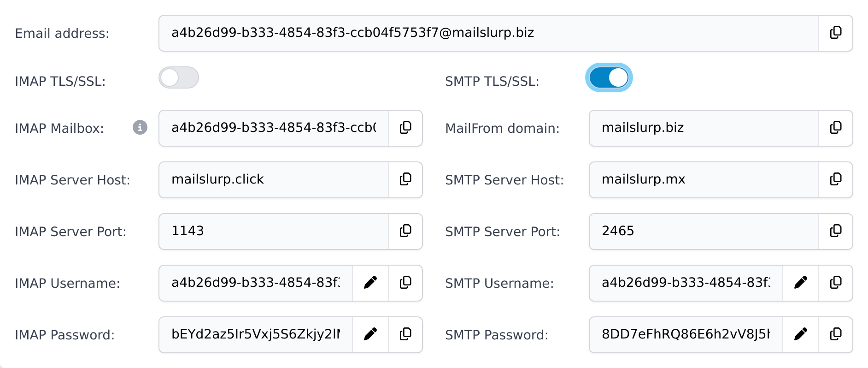Copy the SMTP Server Port value
This screenshot has height=368, width=868.
click(x=836, y=231)
